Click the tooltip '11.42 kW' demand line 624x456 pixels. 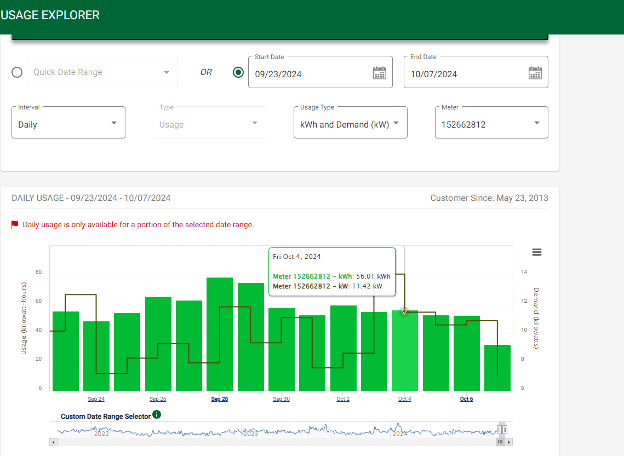327,286
